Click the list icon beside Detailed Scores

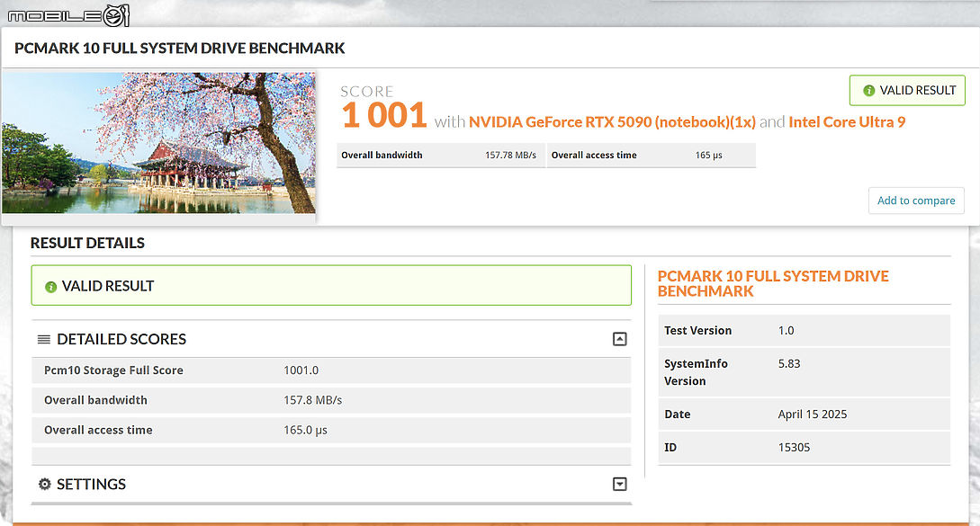[44, 339]
